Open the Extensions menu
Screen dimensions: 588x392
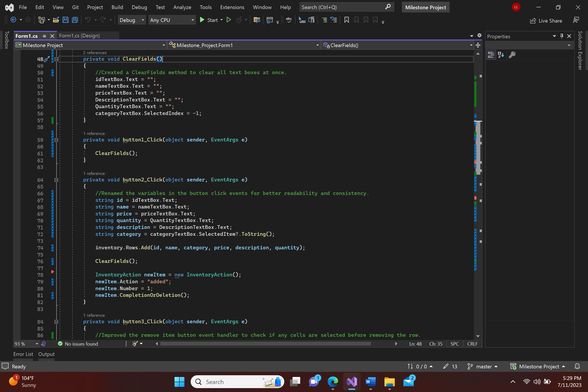(232, 7)
